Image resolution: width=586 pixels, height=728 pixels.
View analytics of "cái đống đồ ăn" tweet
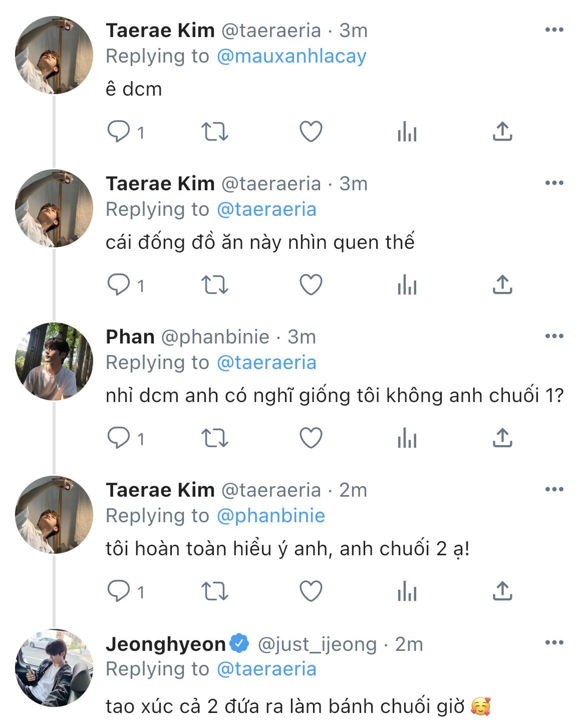click(407, 285)
